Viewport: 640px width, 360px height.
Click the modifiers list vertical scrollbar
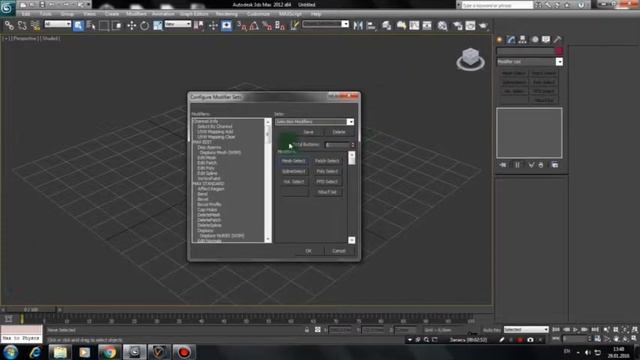tap(268, 180)
